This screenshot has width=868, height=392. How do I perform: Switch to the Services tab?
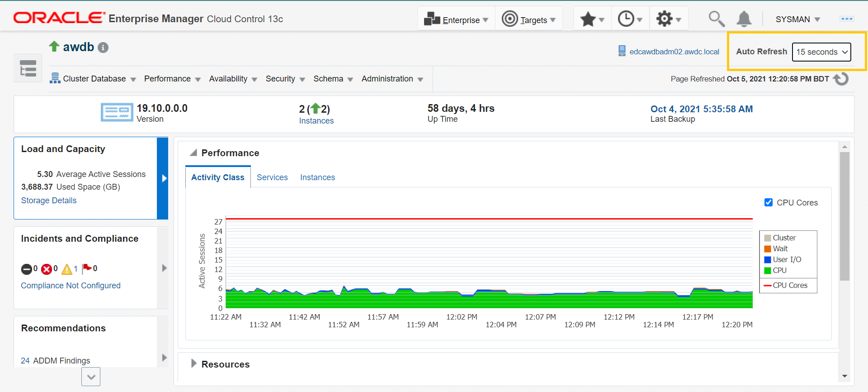coord(272,177)
